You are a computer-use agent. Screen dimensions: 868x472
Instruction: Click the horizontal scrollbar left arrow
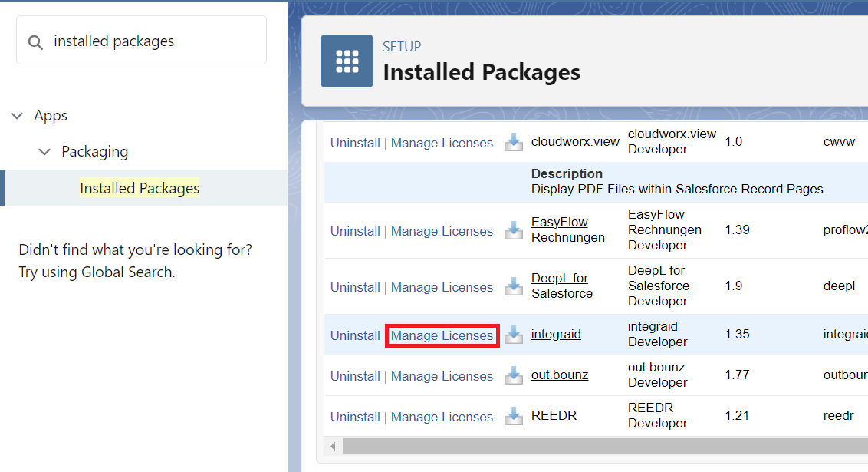pyautogui.click(x=333, y=447)
